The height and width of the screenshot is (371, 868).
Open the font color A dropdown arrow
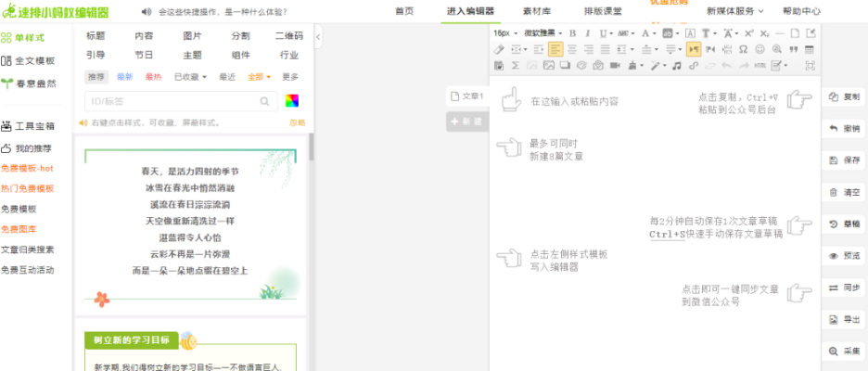tap(655, 33)
